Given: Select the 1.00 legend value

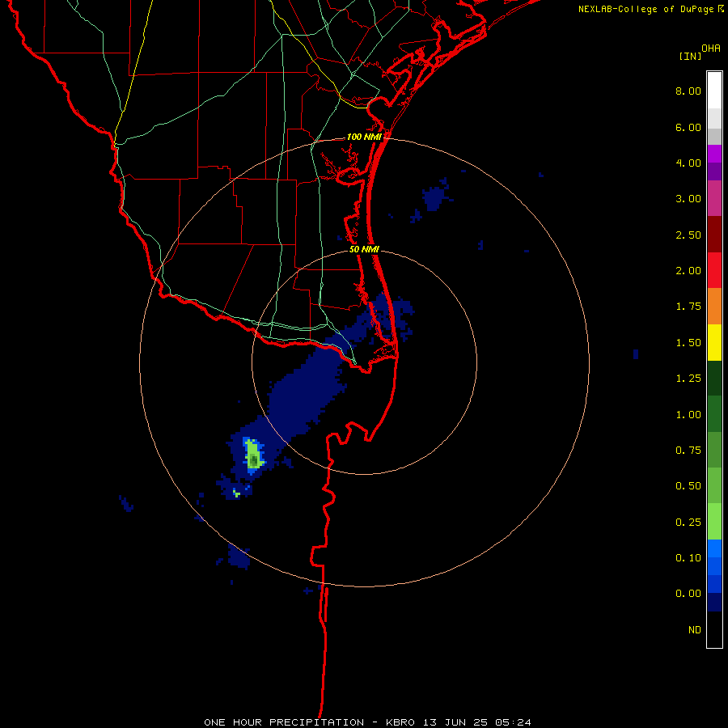Looking at the screenshot, I should (x=688, y=415).
